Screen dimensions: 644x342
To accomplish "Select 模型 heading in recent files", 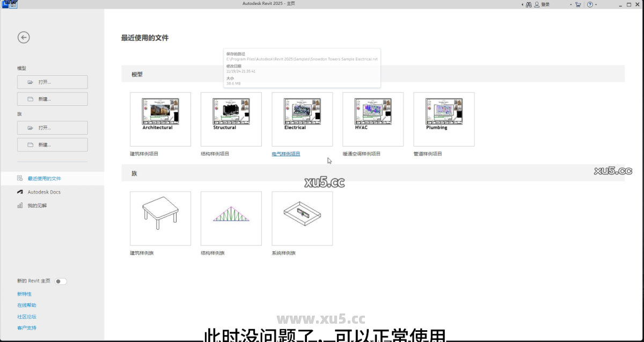I will click(x=136, y=74).
